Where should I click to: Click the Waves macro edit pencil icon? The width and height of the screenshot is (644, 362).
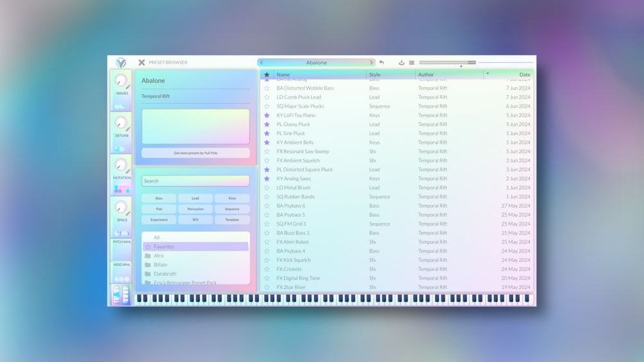pos(128,86)
